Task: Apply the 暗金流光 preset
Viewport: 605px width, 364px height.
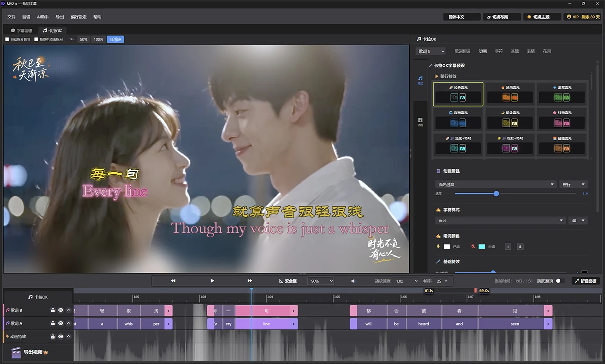Action: pos(510,119)
